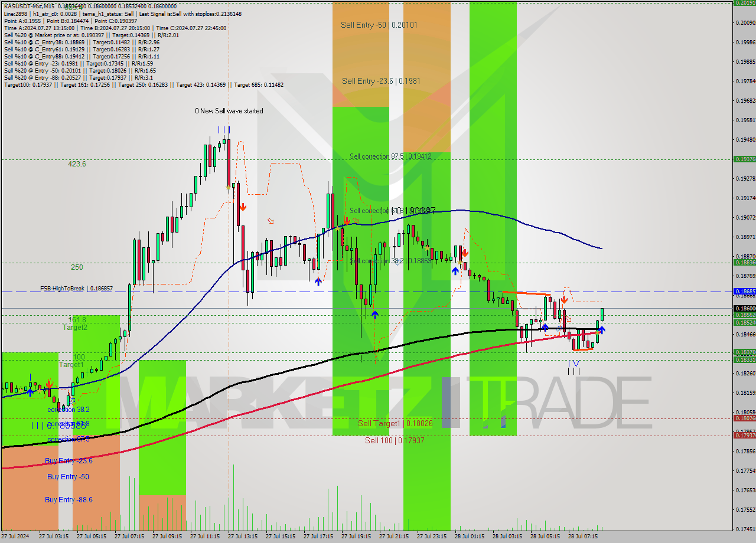Click the 0.19072 price axis label

tap(745, 218)
